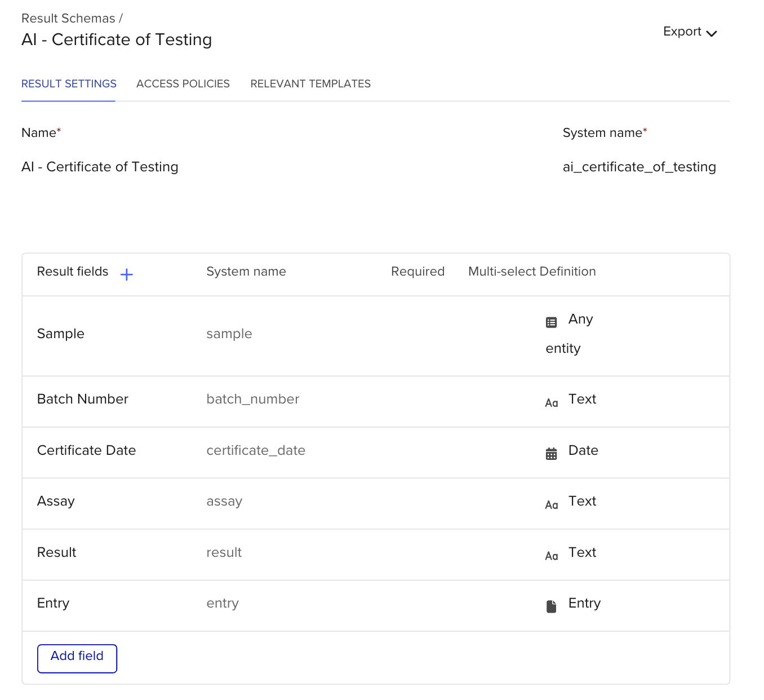764x700 pixels.
Task: Click the page title AI - Certificate of Testing
Action: [117, 39]
